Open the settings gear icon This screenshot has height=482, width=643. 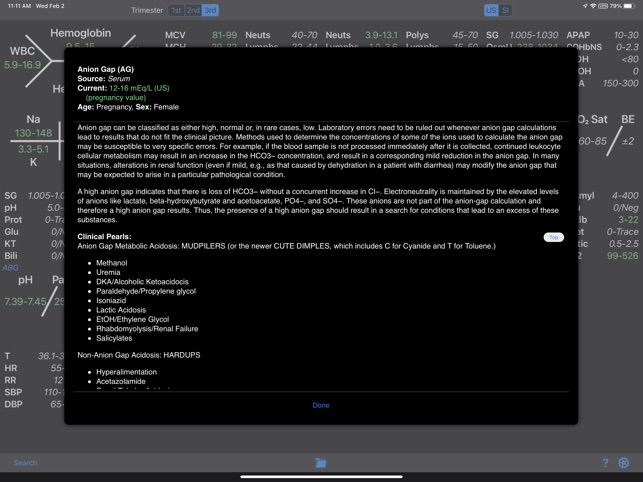pos(624,463)
